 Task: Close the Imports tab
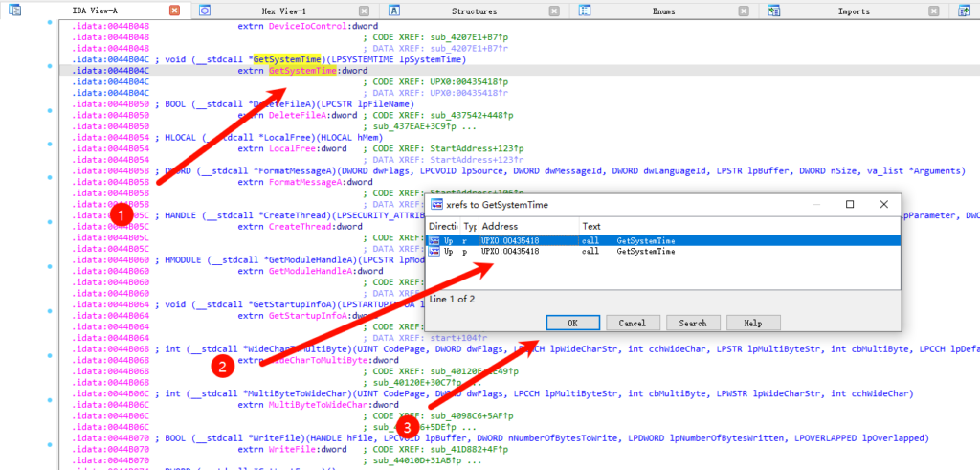(x=933, y=11)
